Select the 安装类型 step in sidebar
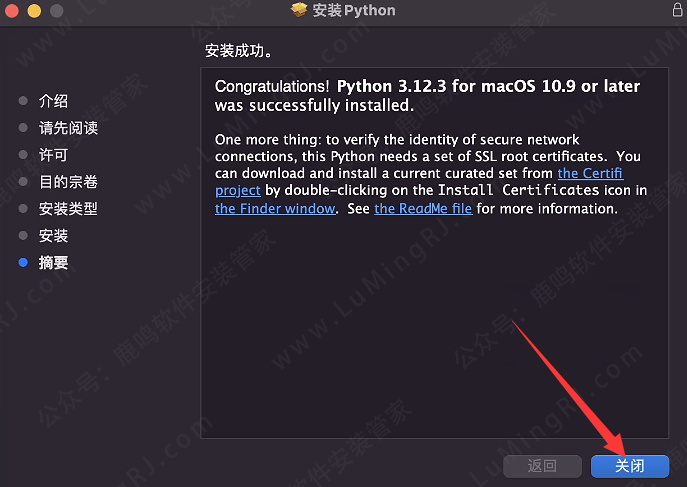Screen dimensions: 687x487 [x=68, y=209]
